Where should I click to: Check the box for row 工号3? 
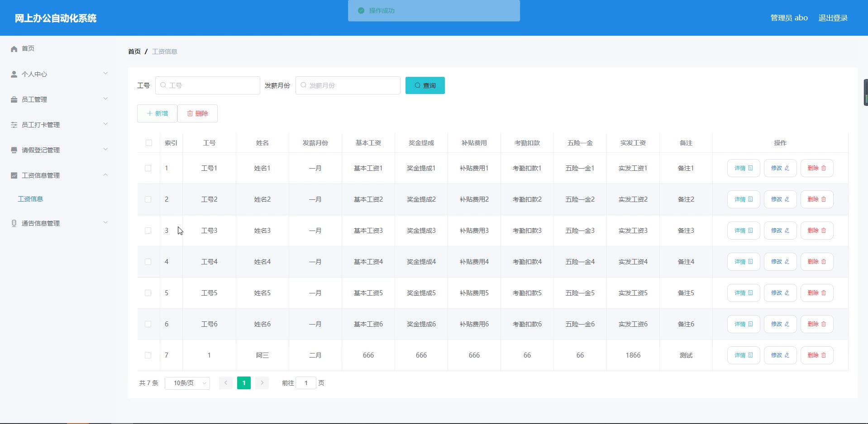pyautogui.click(x=148, y=231)
